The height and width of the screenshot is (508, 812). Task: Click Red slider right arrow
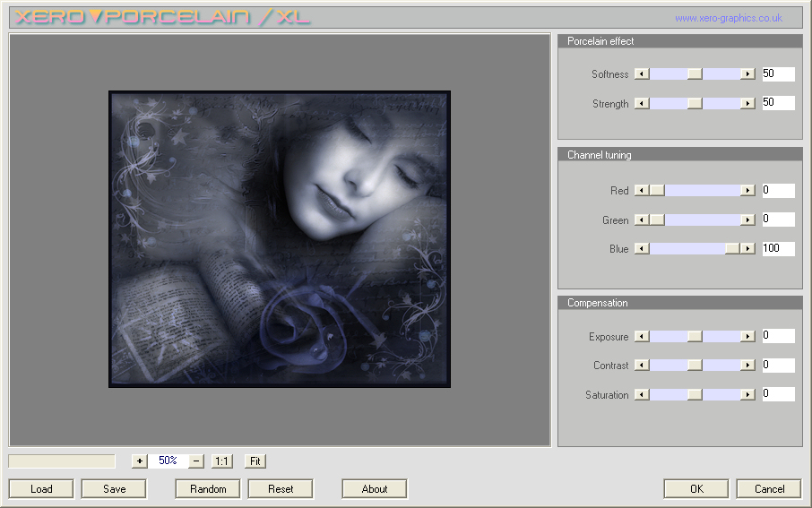pos(747,191)
